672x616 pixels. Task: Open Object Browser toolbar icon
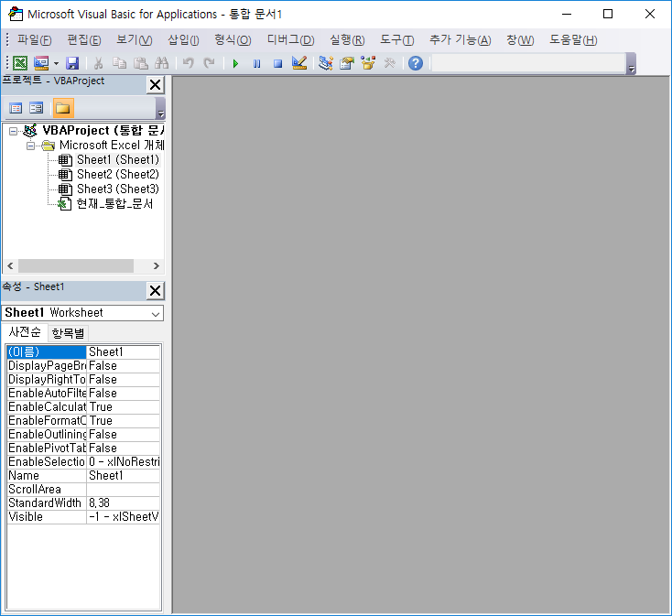[x=368, y=63]
